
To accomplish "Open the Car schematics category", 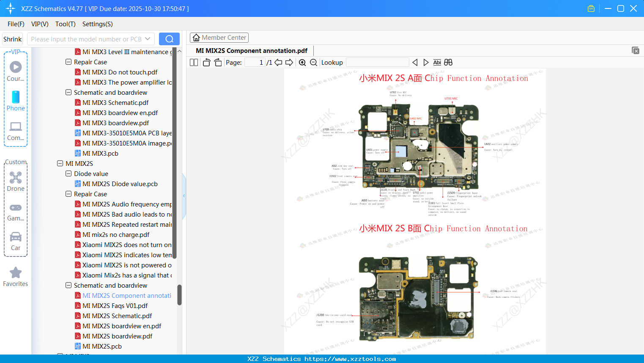I will click(x=15, y=238).
